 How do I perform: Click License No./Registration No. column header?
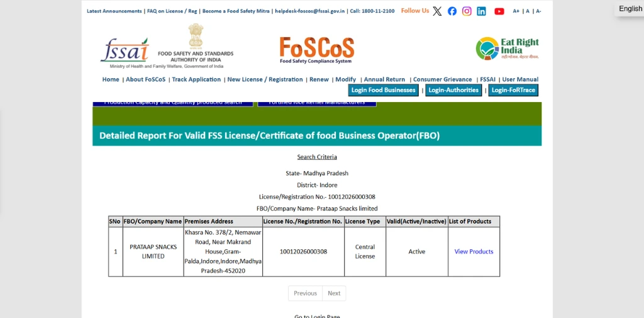tap(304, 221)
